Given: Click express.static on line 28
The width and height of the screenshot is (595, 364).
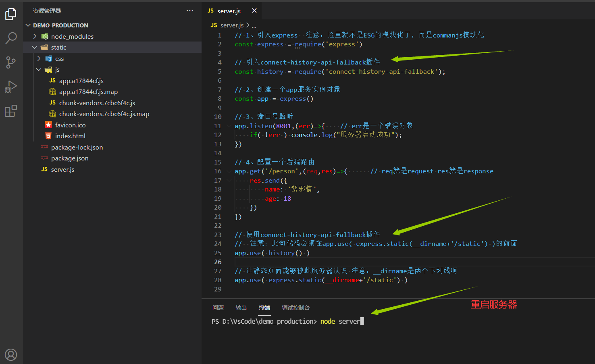Looking at the screenshot, I should click(295, 280).
